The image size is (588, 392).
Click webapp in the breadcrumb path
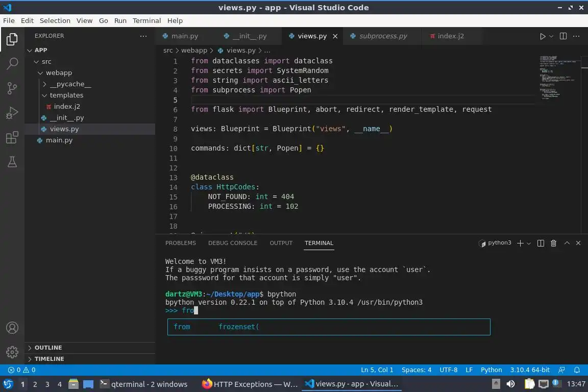click(x=194, y=50)
